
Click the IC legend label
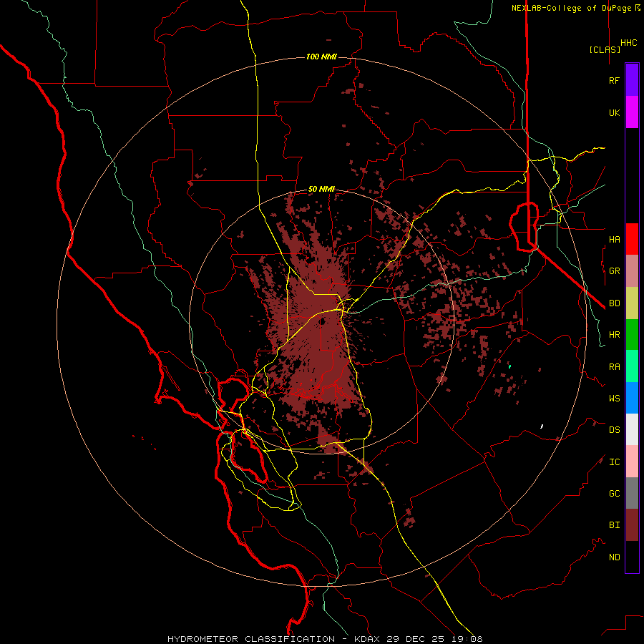(x=614, y=462)
